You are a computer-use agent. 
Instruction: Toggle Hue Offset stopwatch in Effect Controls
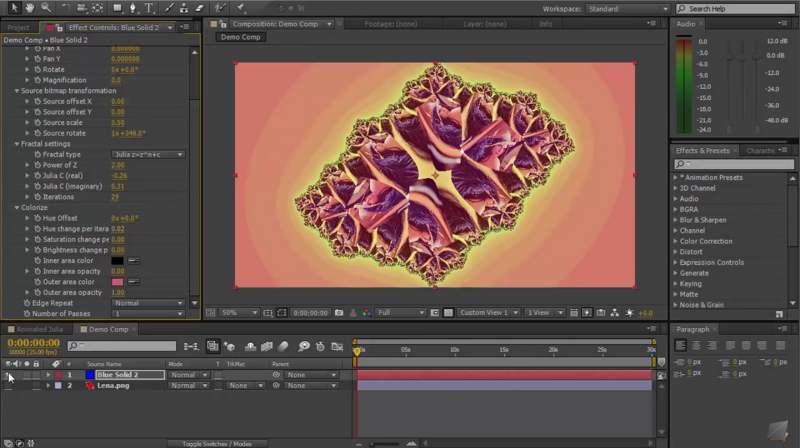coord(35,218)
